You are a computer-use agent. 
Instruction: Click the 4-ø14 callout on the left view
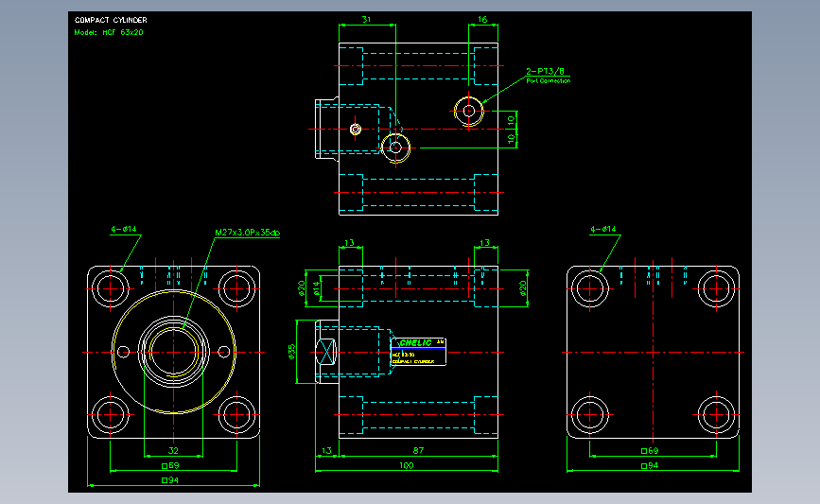click(123, 229)
